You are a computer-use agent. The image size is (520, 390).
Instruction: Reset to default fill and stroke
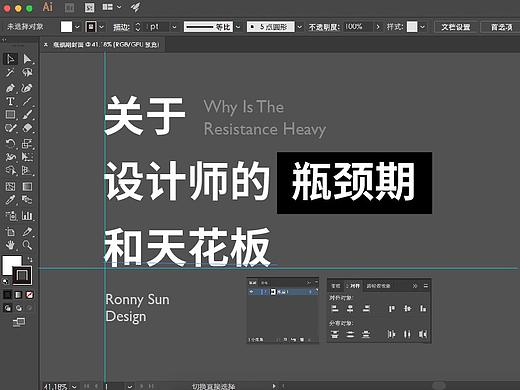pyautogui.click(x=5, y=281)
